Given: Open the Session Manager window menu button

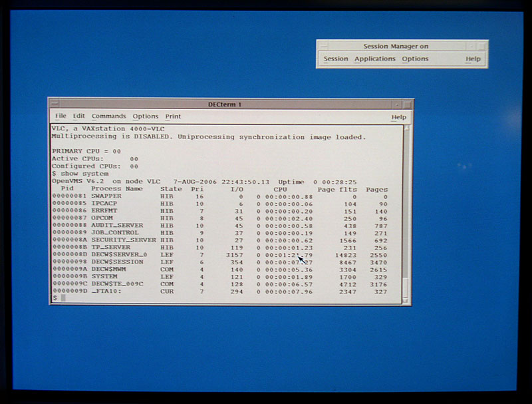Looking at the screenshot, I should (x=323, y=47).
